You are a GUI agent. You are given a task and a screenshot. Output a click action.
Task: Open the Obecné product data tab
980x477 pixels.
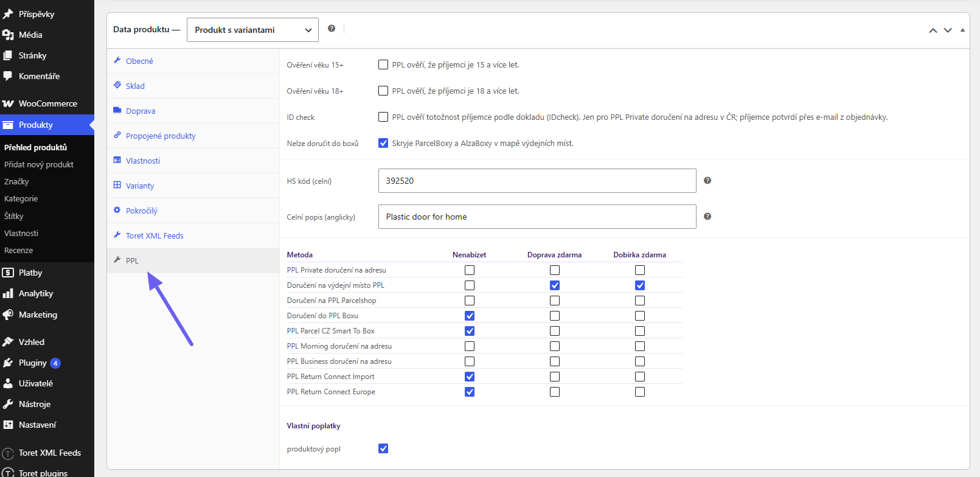pos(193,61)
